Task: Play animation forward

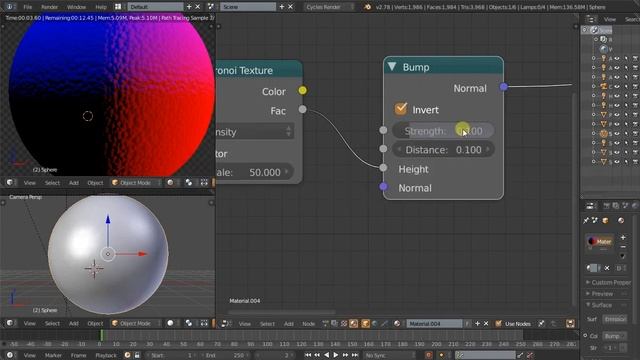Action: coord(336,355)
